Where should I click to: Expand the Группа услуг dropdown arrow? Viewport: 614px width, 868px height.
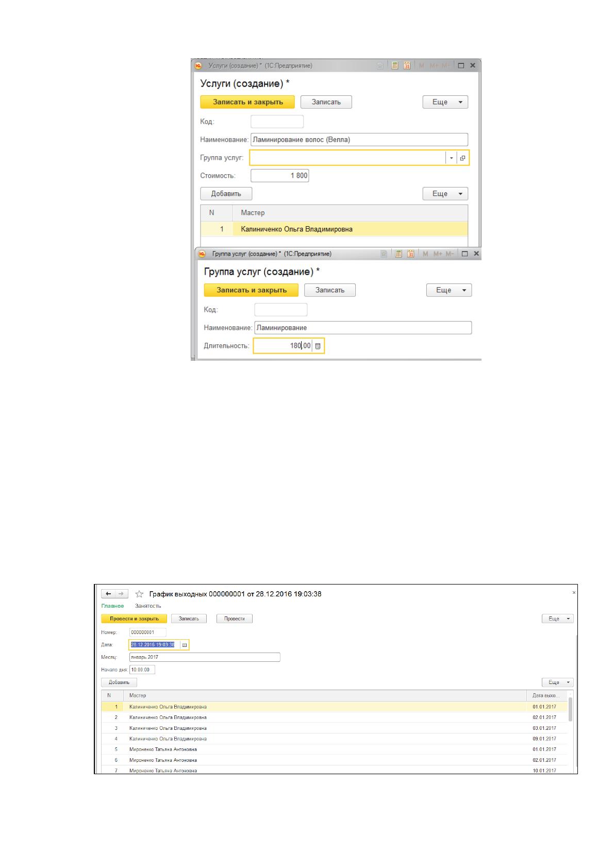[x=451, y=158]
